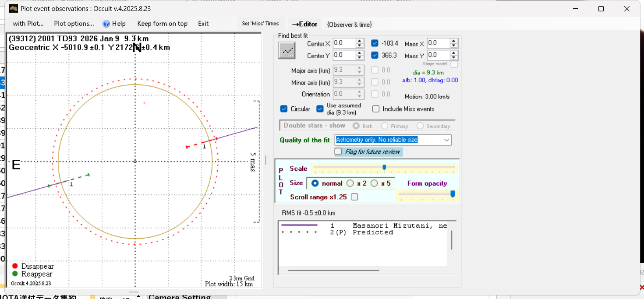The width and height of the screenshot is (644, 299).
Task: Open the Plot options... menu
Action: click(74, 24)
